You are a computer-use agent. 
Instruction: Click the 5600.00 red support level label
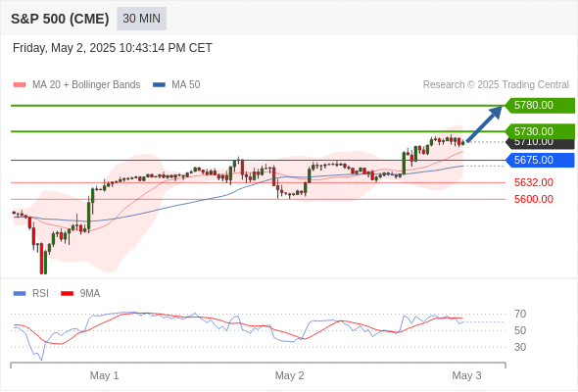click(x=534, y=199)
